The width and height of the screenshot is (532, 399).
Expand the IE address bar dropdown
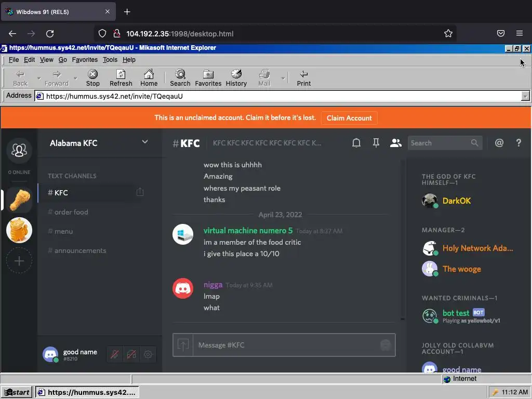click(525, 96)
